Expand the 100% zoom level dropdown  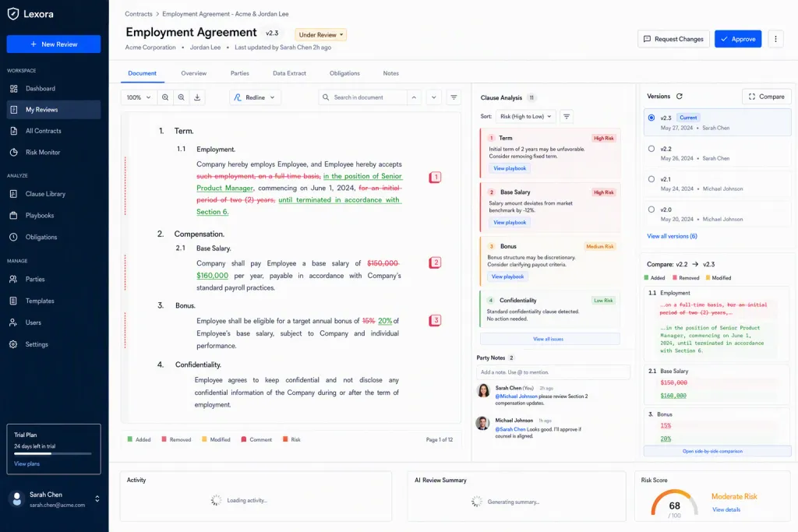pyautogui.click(x=139, y=97)
